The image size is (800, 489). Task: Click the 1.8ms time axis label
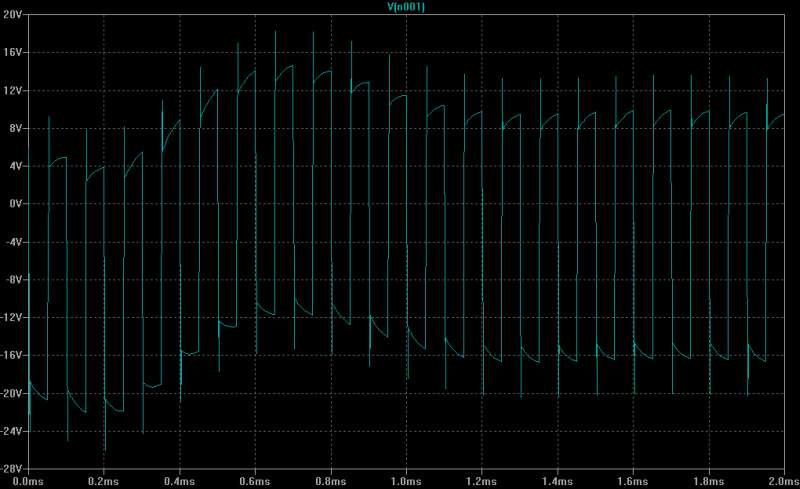click(x=709, y=481)
